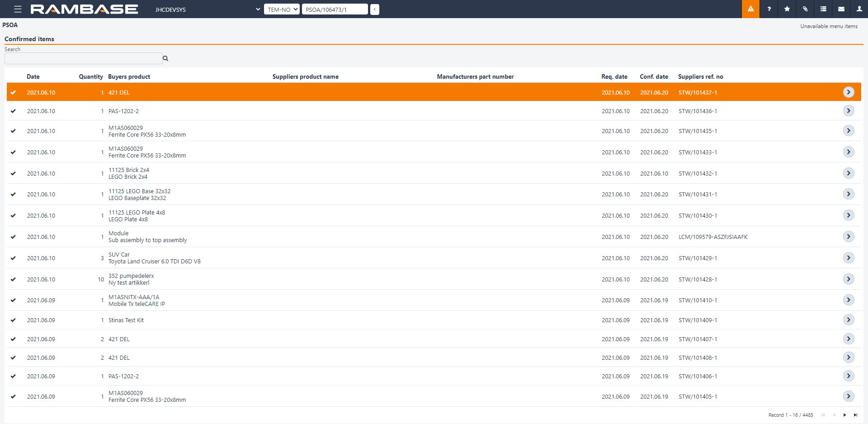Go to next page of records
This screenshot has height=424, width=868.
[x=844, y=415]
